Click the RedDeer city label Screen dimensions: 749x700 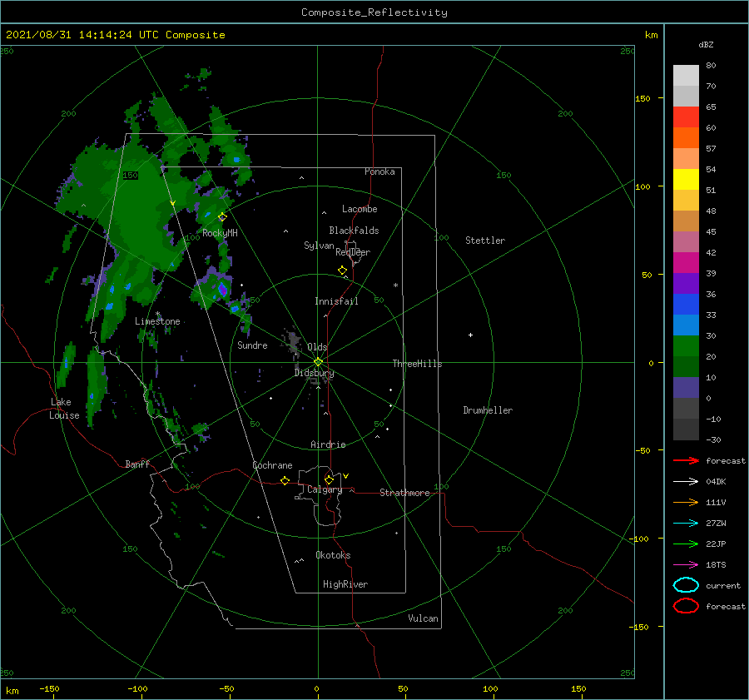[x=353, y=252]
